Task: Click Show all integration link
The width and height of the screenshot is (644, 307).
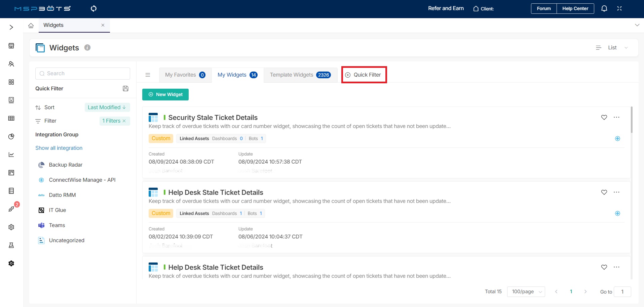Action: click(x=59, y=148)
